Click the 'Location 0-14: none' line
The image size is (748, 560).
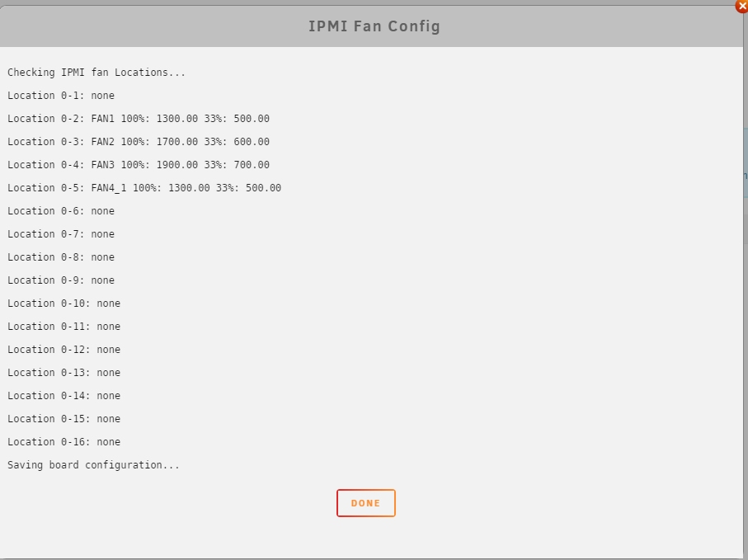click(64, 395)
